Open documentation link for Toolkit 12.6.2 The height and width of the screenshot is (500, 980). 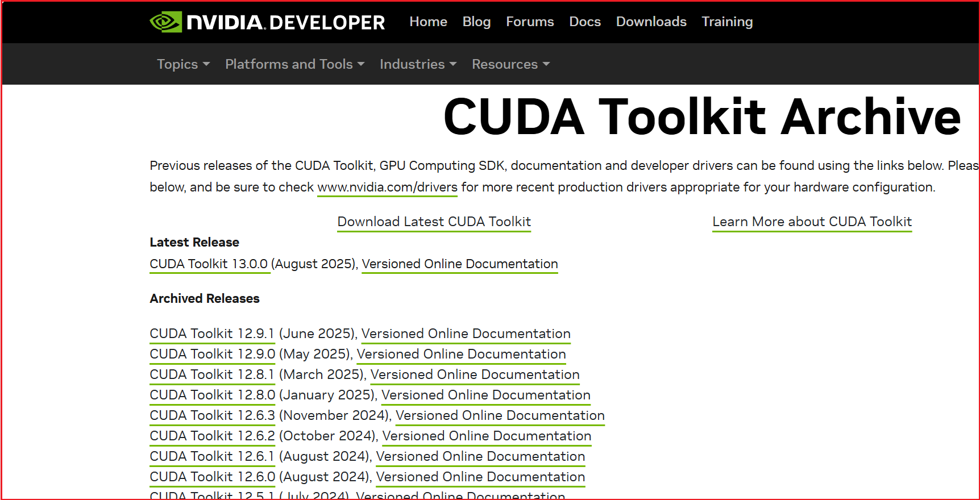tap(487, 436)
